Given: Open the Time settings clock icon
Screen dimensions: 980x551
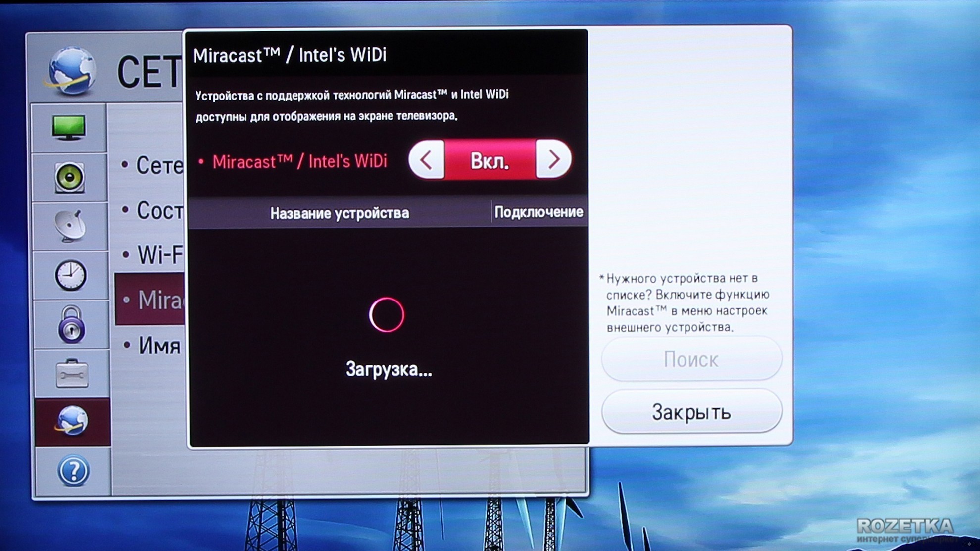Looking at the screenshot, I should [x=70, y=275].
